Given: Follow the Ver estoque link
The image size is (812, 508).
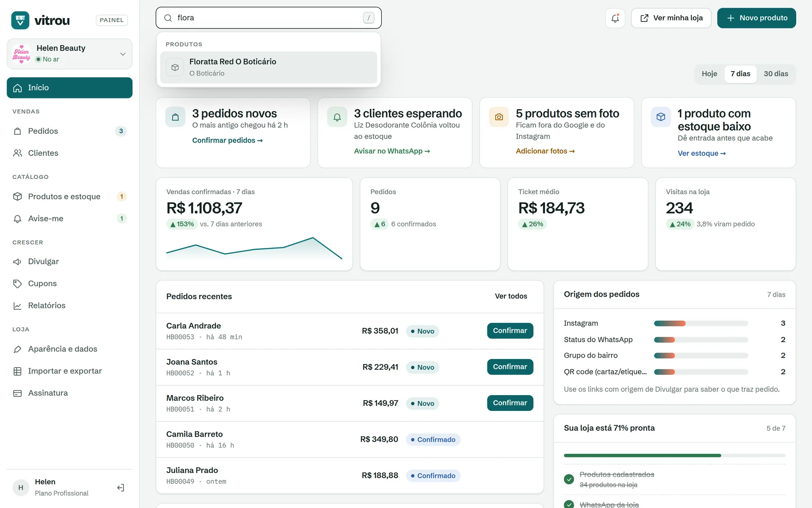Looking at the screenshot, I should pos(702,154).
